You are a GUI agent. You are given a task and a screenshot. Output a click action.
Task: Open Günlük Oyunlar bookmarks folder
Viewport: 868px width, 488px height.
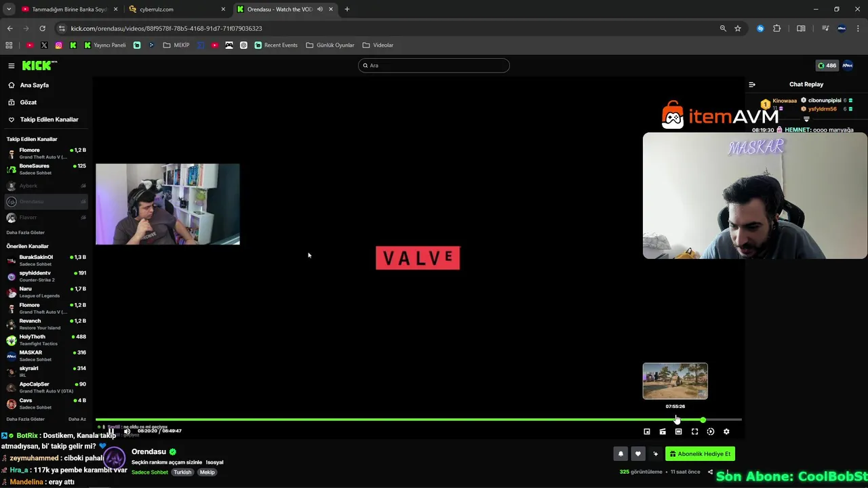(x=330, y=45)
